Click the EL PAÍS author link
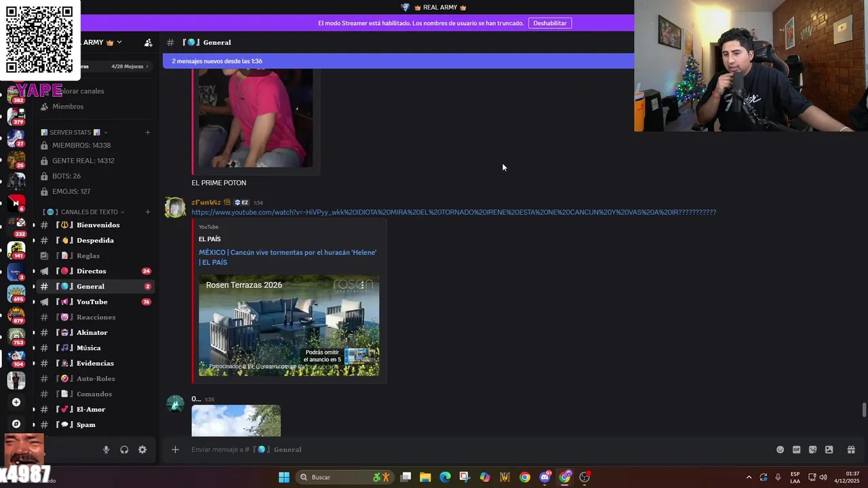 tap(210, 239)
